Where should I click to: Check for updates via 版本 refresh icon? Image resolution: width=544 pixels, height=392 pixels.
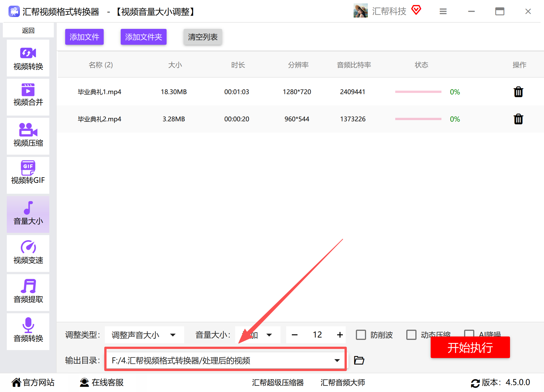click(475, 383)
